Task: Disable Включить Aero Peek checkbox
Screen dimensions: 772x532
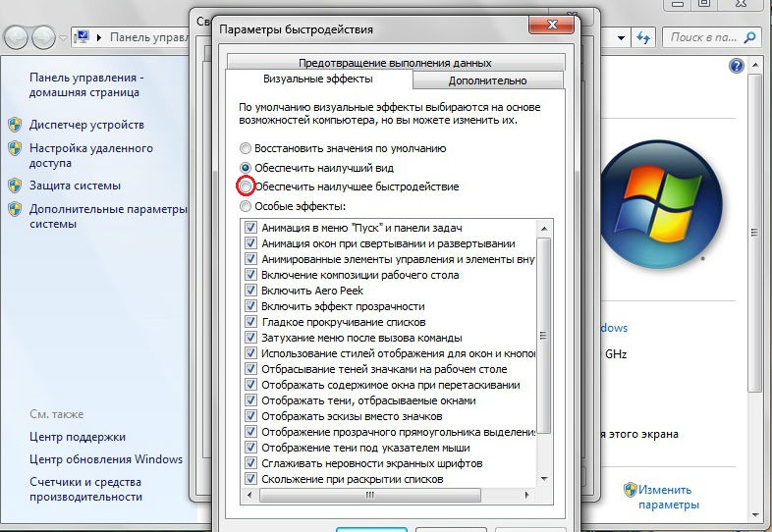Action: [x=250, y=291]
